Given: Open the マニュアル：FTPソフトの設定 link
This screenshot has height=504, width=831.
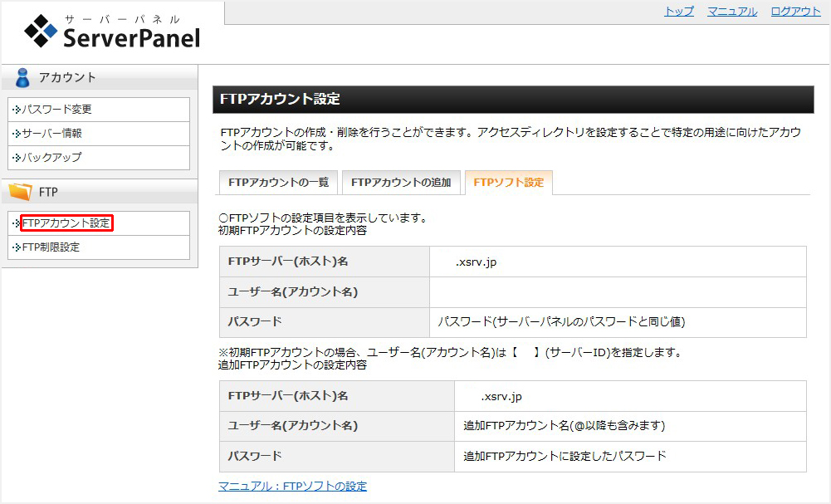Looking at the screenshot, I should (292, 486).
